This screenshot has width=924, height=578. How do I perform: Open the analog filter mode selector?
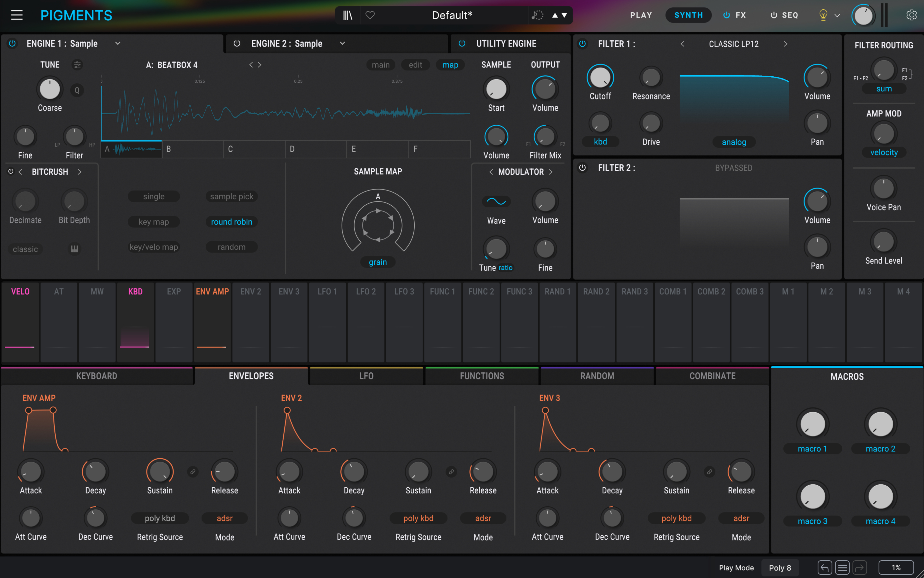[733, 142]
